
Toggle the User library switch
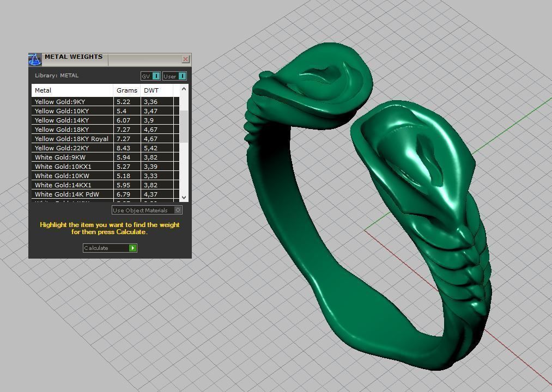174,76
